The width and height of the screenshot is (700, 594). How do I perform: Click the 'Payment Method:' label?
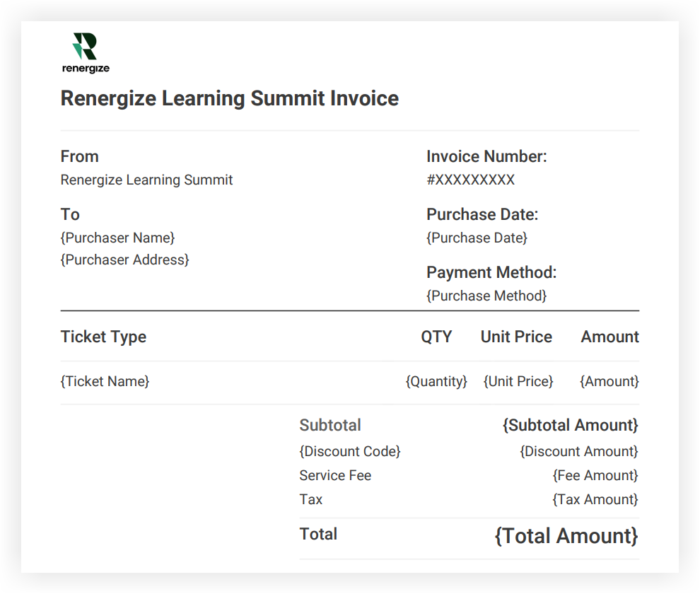click(x=491, y=272)
